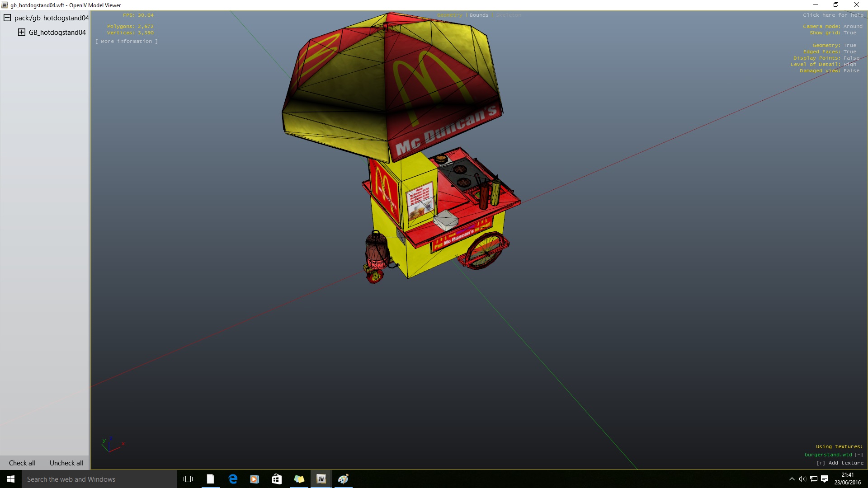
Task: Toggle Camera mode Around setting
Action: tap(832, 27)
